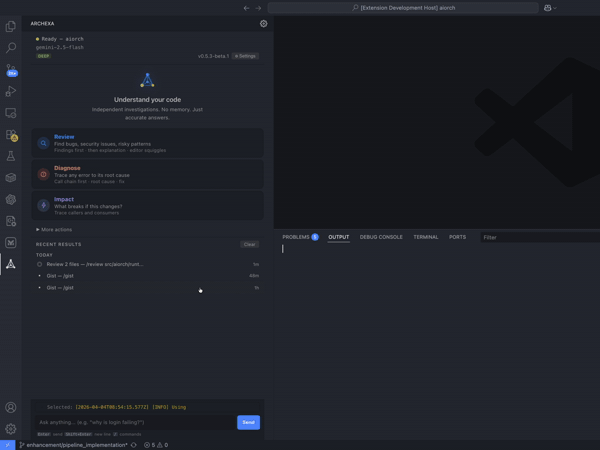Viewport: 600px width, 450px height.
Task: Click the command center search box
Action: (x=403, y=8)
